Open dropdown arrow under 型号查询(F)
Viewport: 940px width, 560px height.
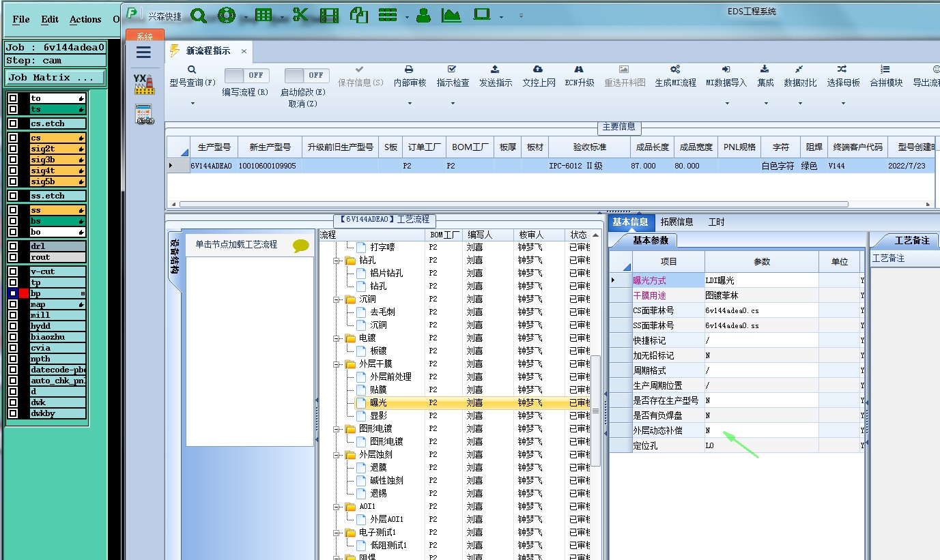click(193, 104)
